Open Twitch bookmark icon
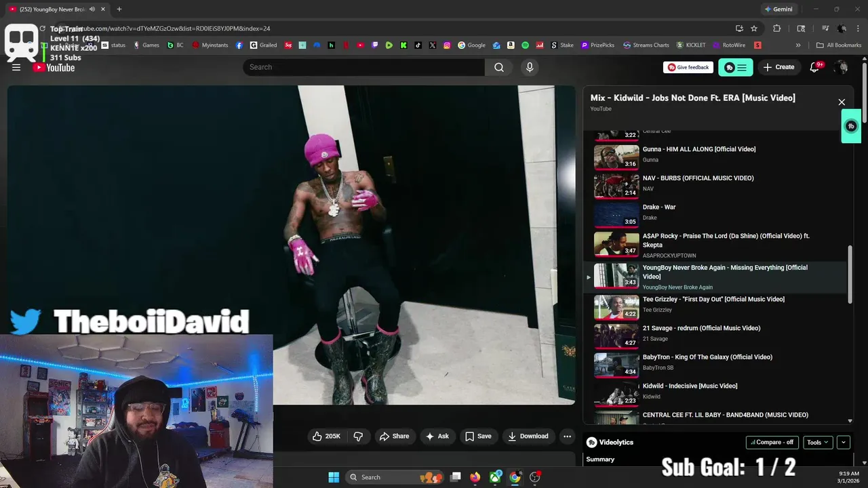Screen dimensions: 868x488 (375, 45)
